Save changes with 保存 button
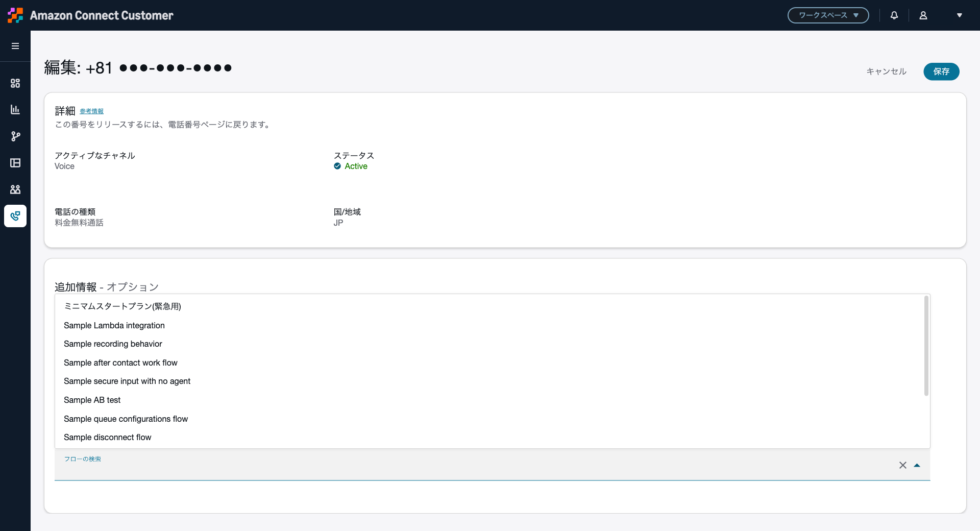 (942, 71)
